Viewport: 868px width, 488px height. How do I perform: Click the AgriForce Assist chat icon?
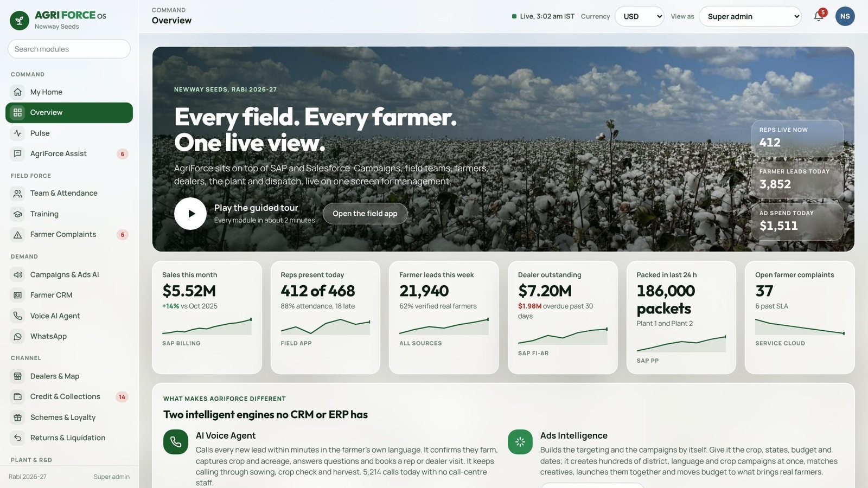click(x=18, y=154)
